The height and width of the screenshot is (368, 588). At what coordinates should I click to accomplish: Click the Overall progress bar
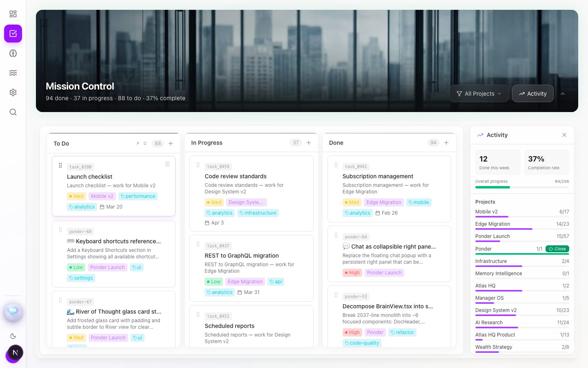click(522, 187)
